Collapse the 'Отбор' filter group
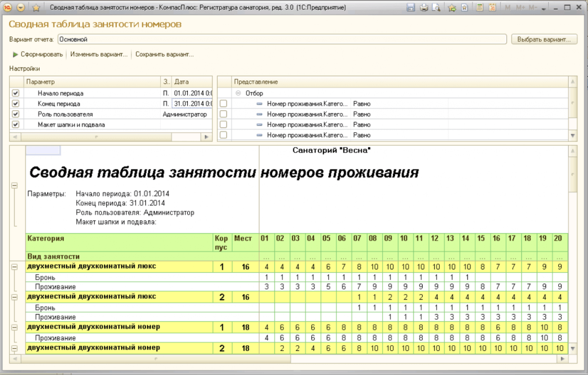This screenshot has width=588, height=375. point(238,93)
